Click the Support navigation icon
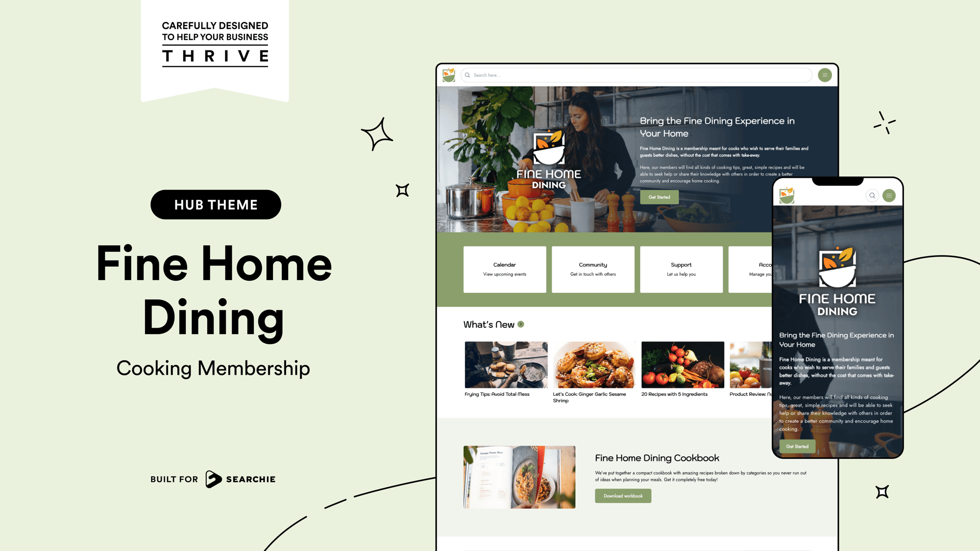 (x=681, y=268)
